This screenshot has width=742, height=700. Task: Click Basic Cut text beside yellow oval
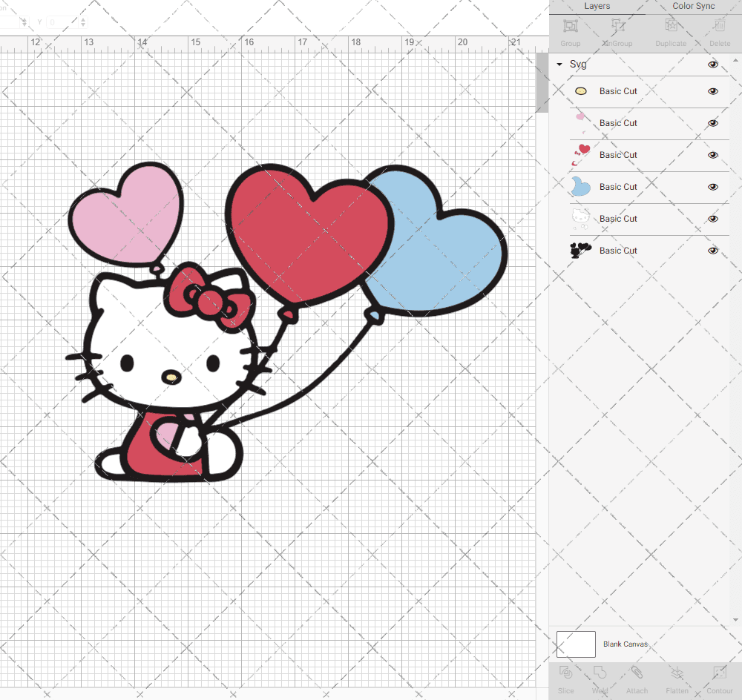click(x=618, y=91)
